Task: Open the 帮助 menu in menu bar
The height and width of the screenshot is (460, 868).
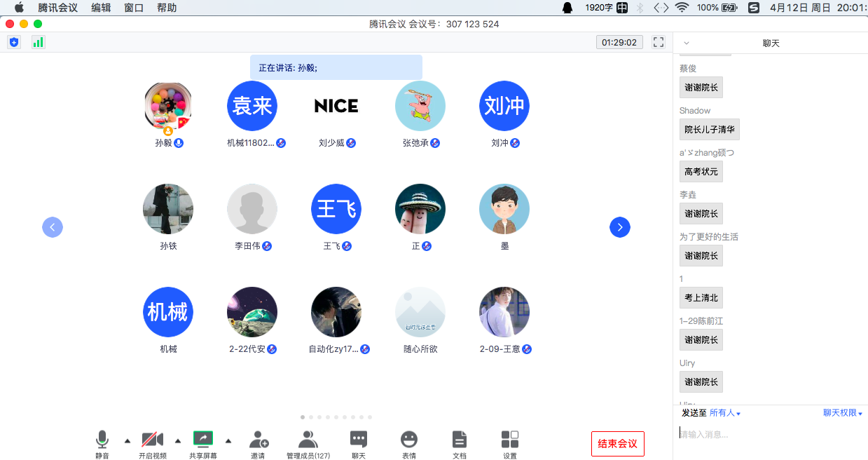Action: point(167,8)
